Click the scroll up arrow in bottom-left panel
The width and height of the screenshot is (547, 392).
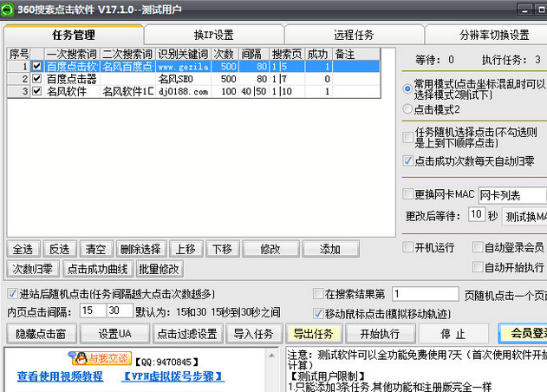coord(271,356)
